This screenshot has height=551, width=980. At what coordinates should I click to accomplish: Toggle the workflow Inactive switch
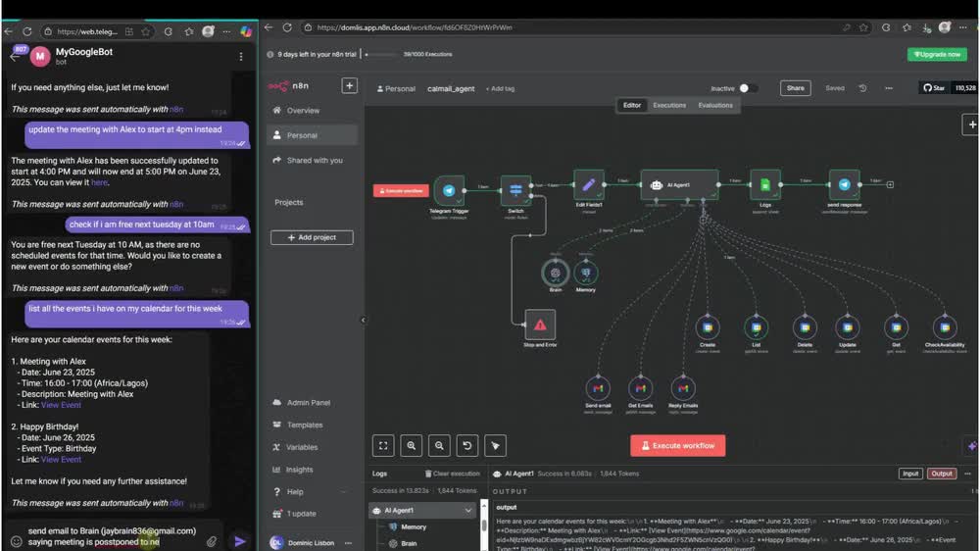[x=748, y=88]
